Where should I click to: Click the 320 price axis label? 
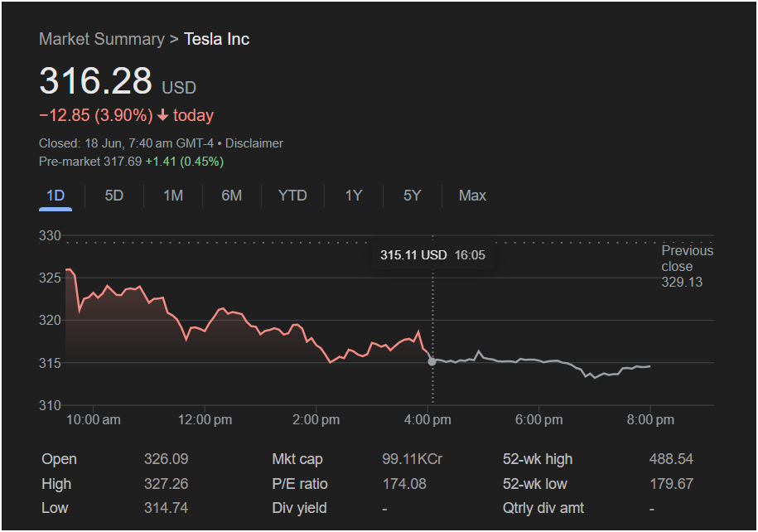click(x=50, y=320)
